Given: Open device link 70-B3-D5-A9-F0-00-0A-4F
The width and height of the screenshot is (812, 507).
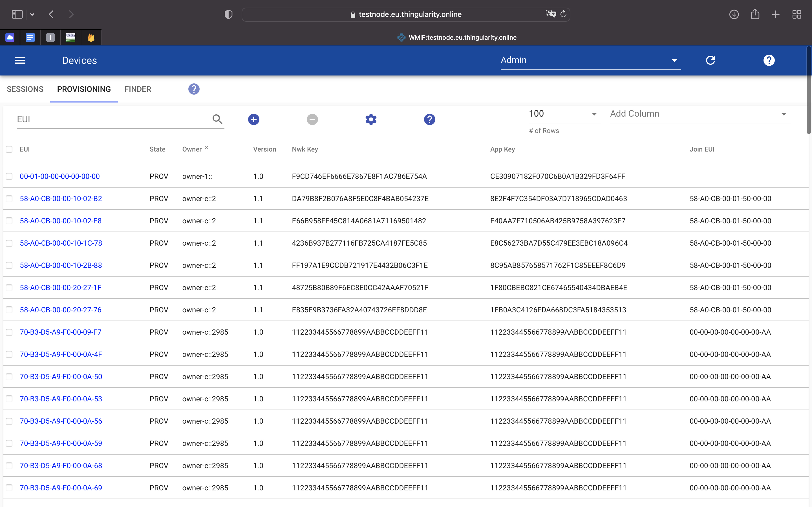Looking at the screenshot, I should click(x=61, y=354).
